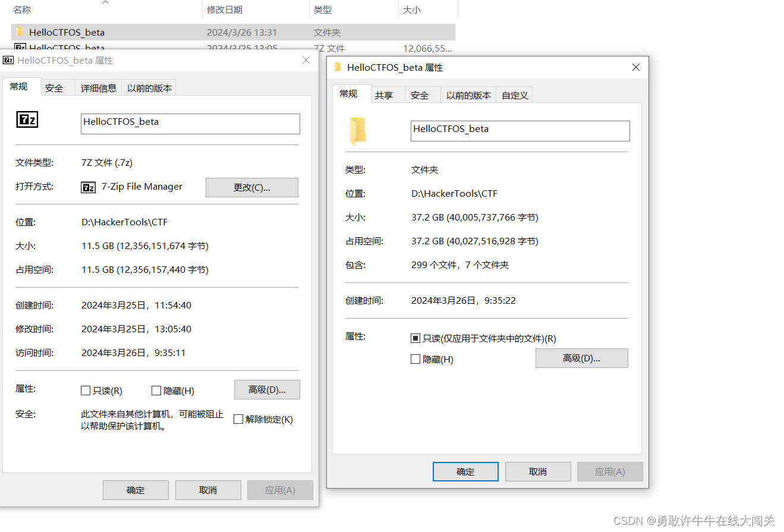Switch to the 自定义 tab
784x532 pixels.
click(x=515, y=95)
